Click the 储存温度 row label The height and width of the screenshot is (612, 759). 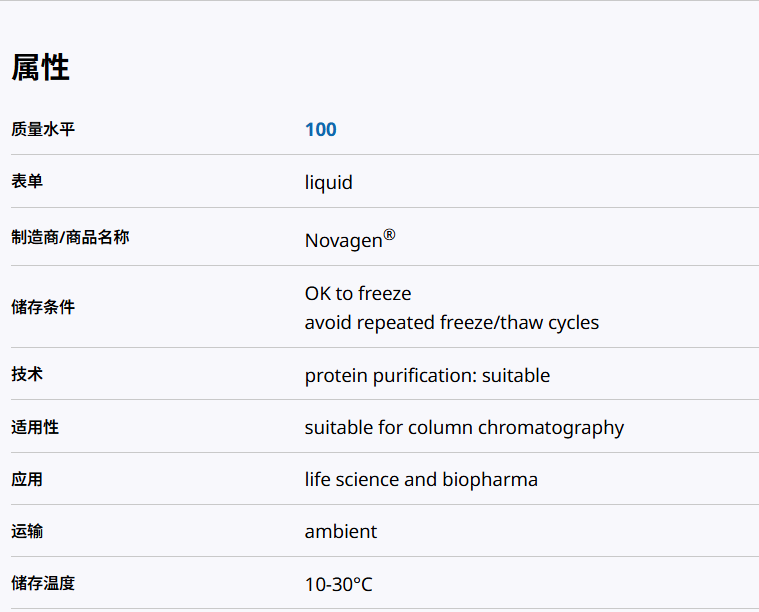point(43,583)
